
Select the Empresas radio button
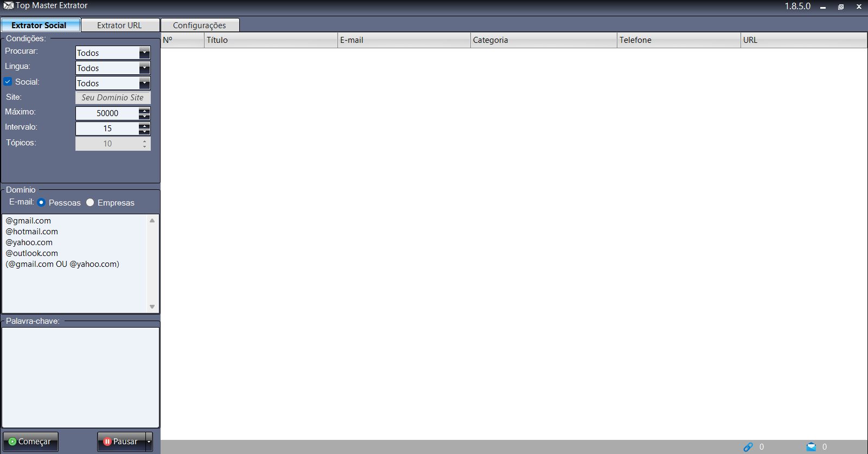click(90, 202)
